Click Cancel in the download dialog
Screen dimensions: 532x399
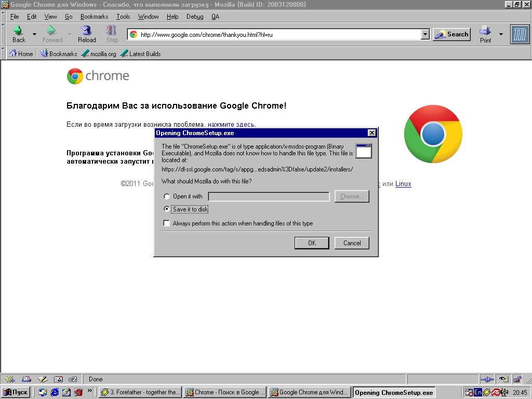(x=352, y=243)
